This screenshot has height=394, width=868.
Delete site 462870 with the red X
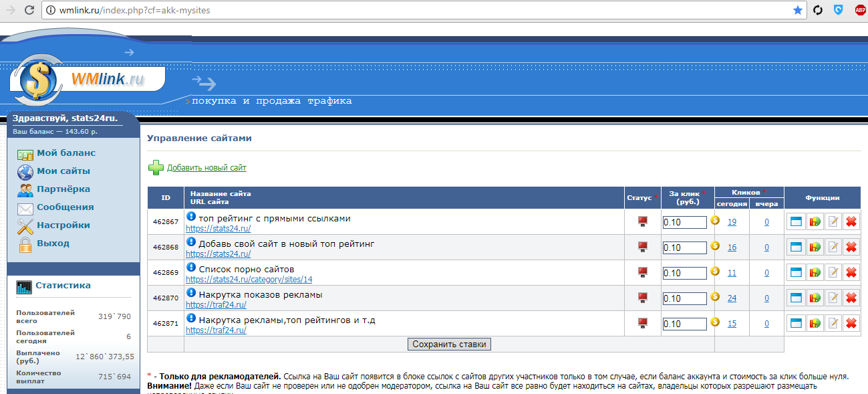click(x=851, y=298)
